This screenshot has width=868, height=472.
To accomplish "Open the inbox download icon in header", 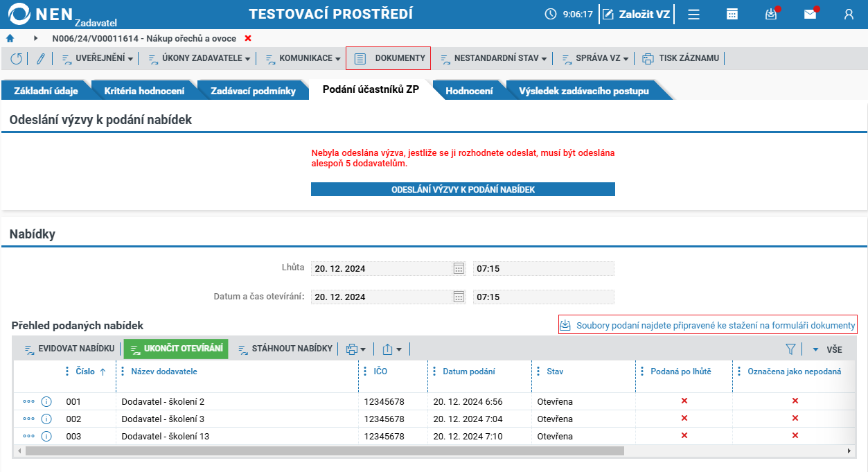I will [x=771, y=14].
